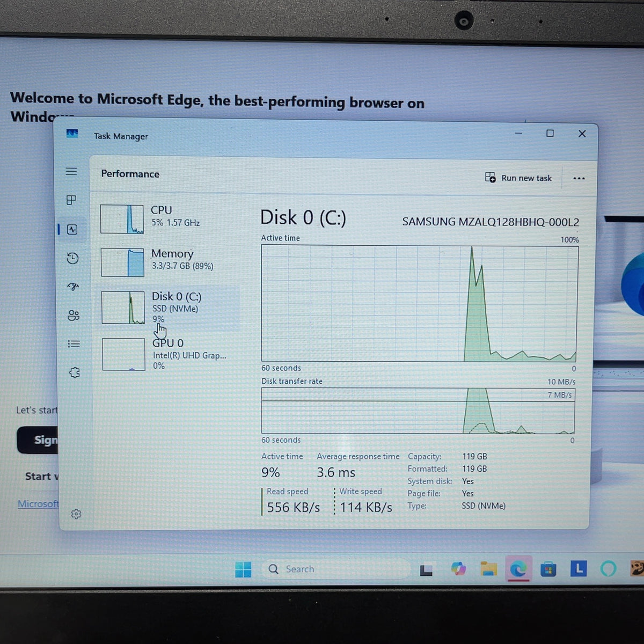644x644 pixels.
Task: Click the Microsoft Edge taskbar icon
Action: pos(518,569)
